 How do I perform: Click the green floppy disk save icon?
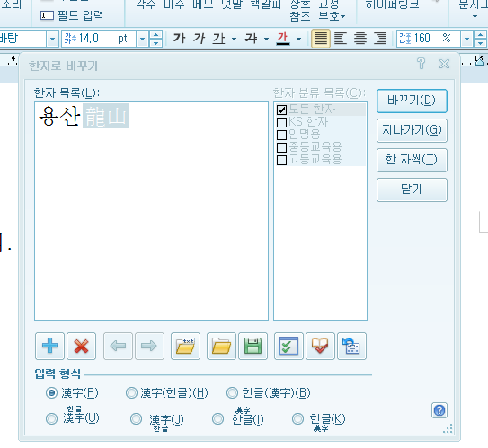tap(253, 346)
